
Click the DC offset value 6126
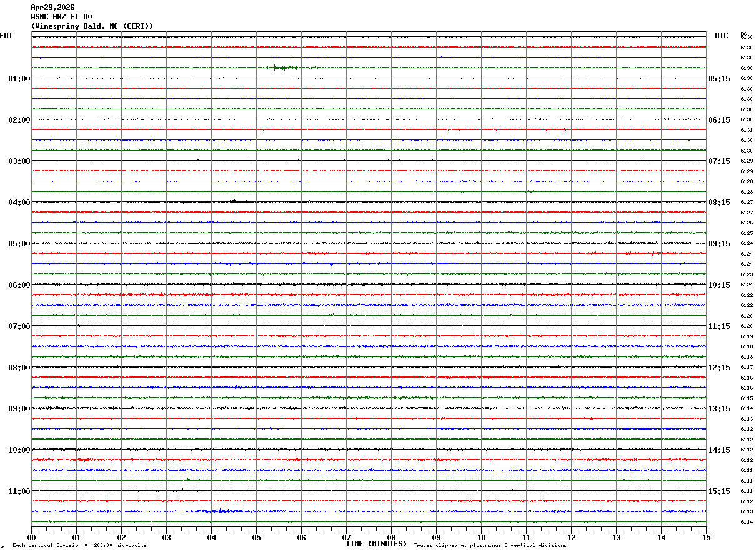(747, 223)
